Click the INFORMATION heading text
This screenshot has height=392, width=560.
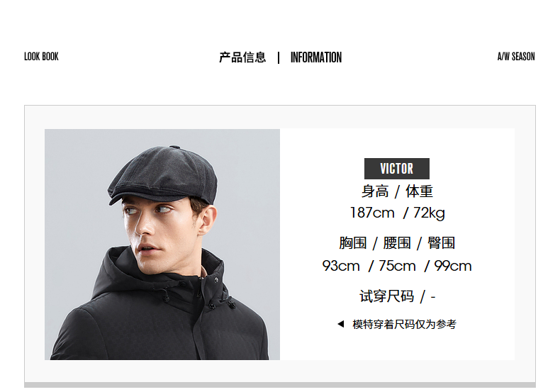pyautogui.click(x=315, y=57)
